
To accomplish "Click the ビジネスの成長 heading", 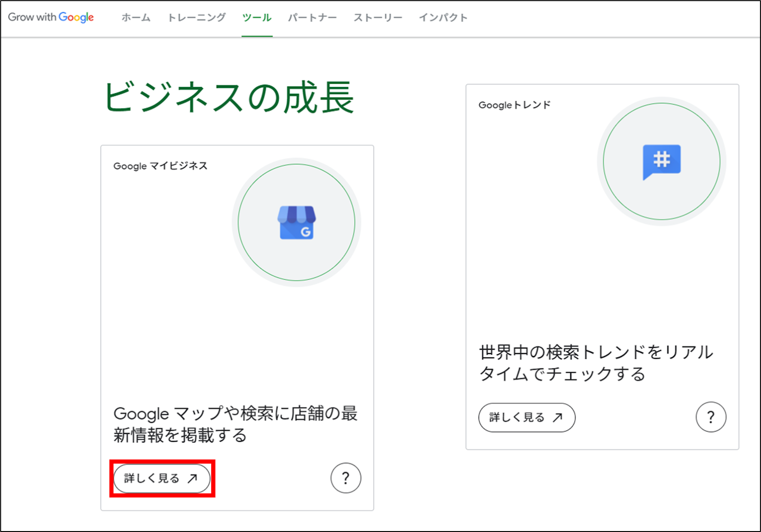I will (229, 97).
